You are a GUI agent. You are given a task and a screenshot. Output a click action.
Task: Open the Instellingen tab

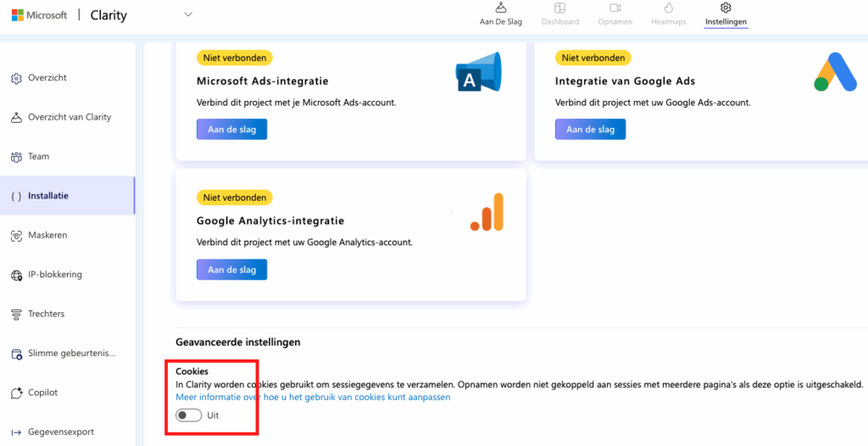[x=726, y=14]
